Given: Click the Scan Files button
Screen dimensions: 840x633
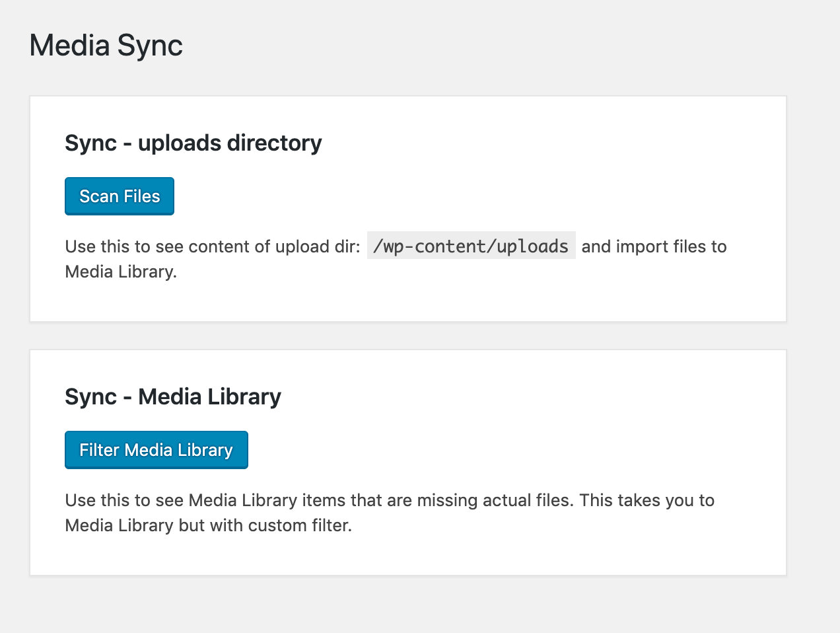Looking at the screenshot, I should click(x=120, y=196).
